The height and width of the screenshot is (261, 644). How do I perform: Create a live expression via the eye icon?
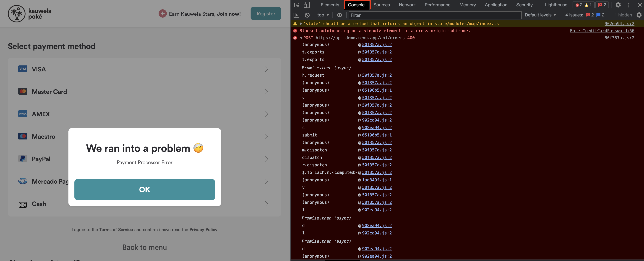339,15
